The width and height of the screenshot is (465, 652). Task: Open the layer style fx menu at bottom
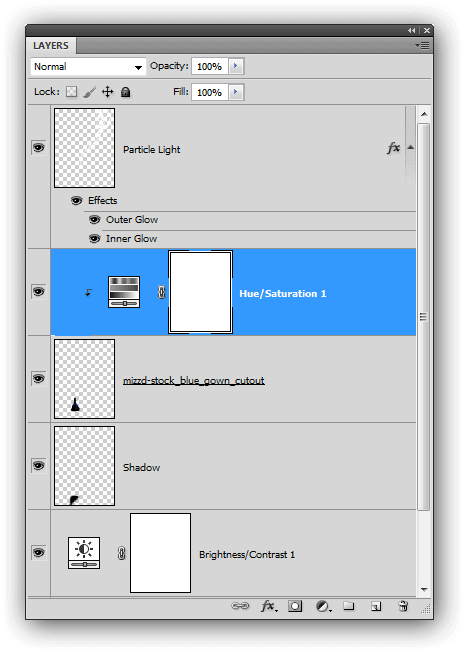coord(269,606)
